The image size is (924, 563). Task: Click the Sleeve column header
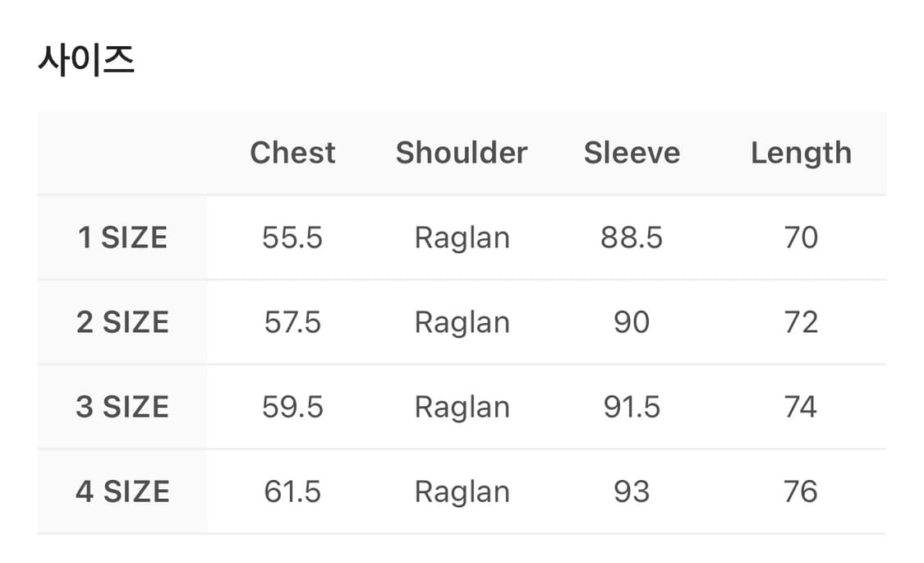tap(632, 153)
